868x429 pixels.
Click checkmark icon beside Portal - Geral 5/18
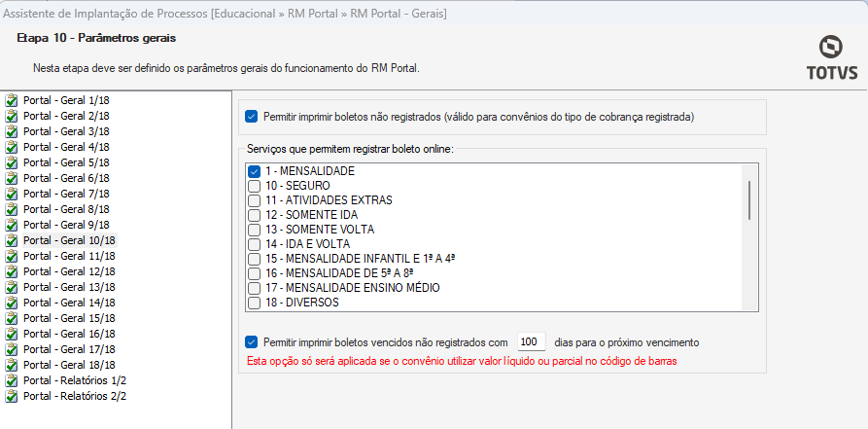tap(12, 162)
